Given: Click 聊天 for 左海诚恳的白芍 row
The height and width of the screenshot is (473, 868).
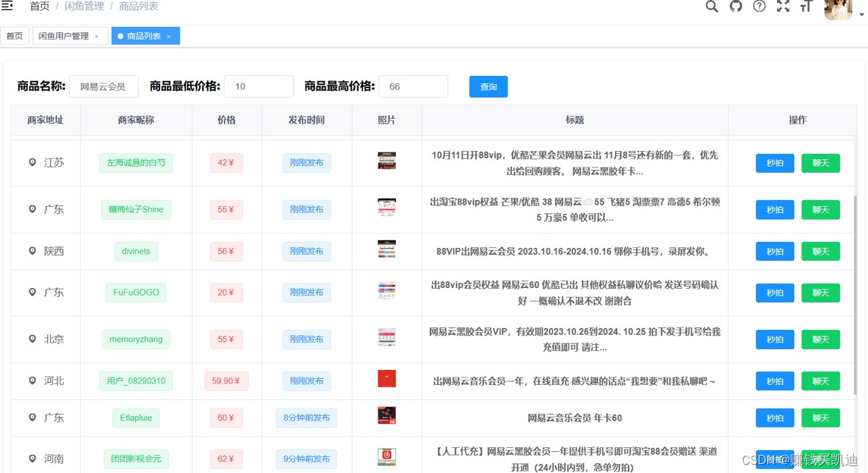Looking at the screenshot, I should [821, 163].
